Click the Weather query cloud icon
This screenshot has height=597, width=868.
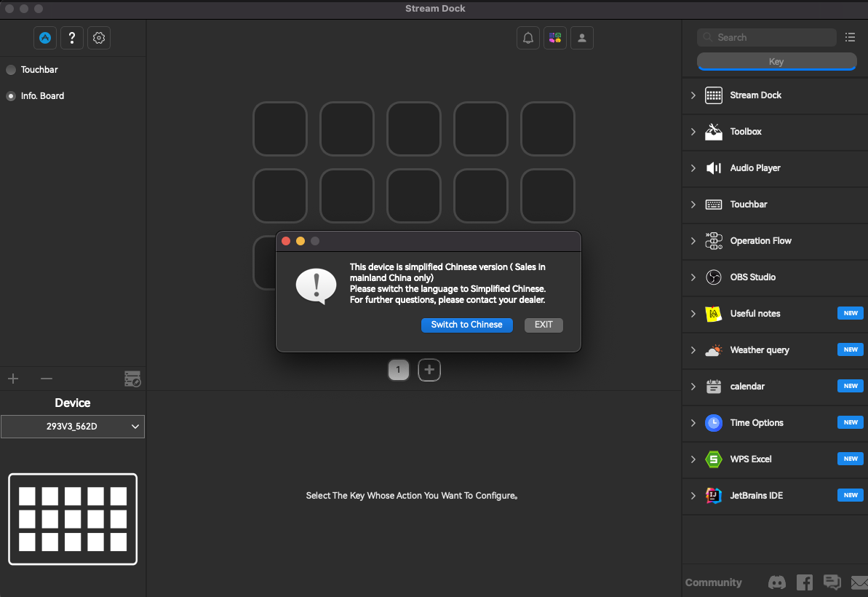(714, 350)
